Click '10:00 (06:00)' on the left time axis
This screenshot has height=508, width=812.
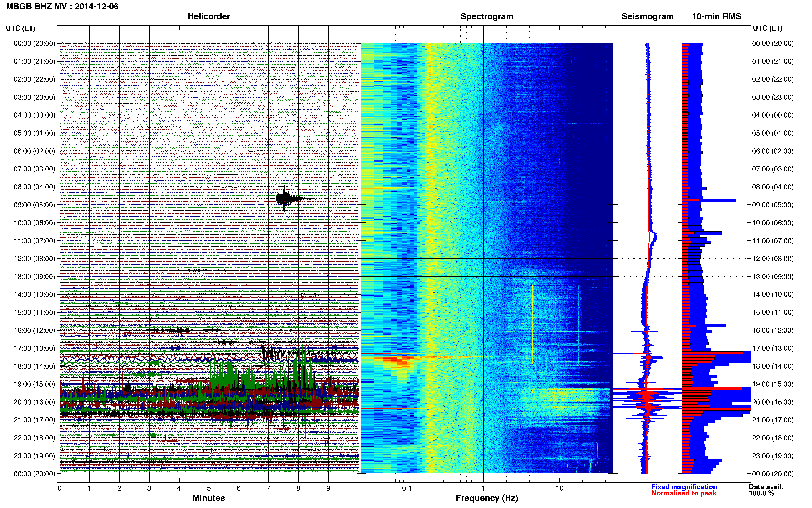coord(34,223)
